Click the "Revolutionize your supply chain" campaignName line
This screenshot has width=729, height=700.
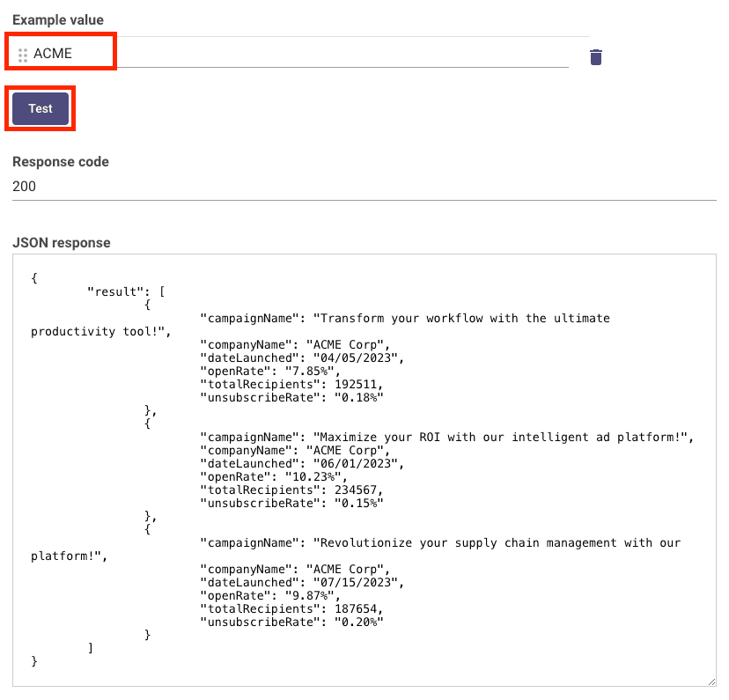click(440, 542)
